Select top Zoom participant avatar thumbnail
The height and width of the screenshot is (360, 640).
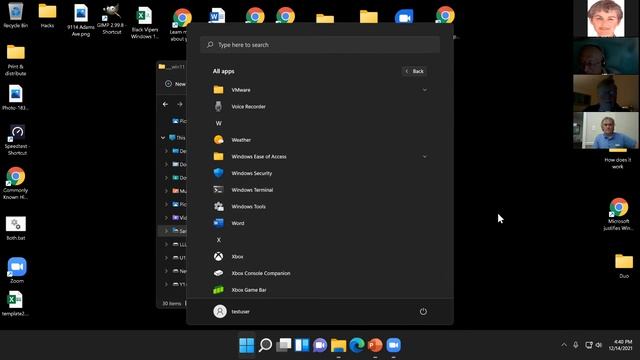tap(606, 18)
